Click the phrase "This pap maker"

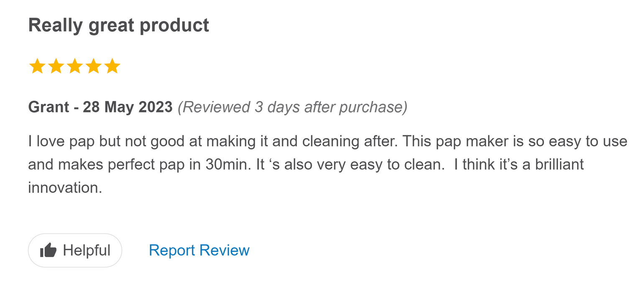[x=452, y=142]
